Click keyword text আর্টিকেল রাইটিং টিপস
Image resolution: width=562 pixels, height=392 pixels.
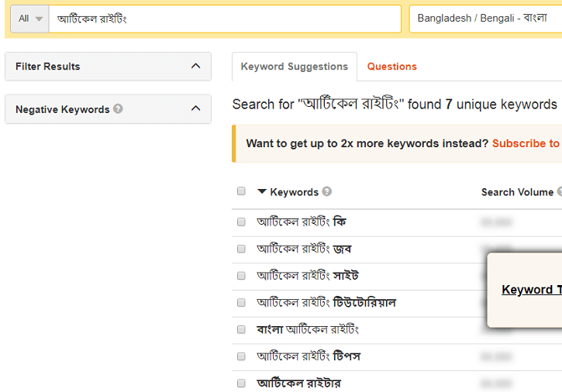309,356
